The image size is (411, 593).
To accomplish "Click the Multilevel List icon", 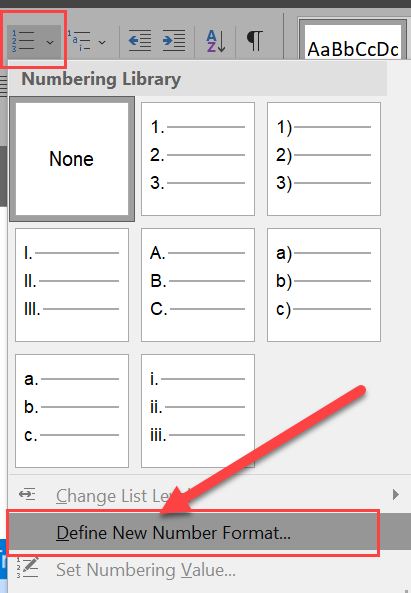I will coord(79,40).
